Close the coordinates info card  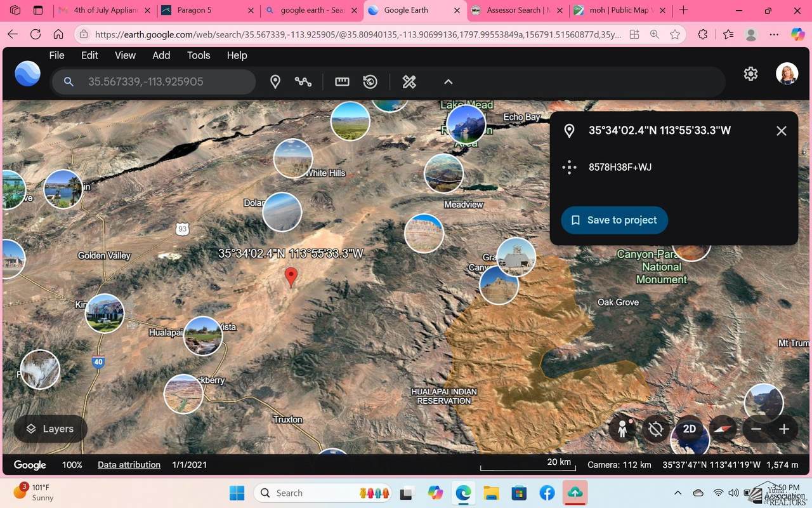point(782,131)
